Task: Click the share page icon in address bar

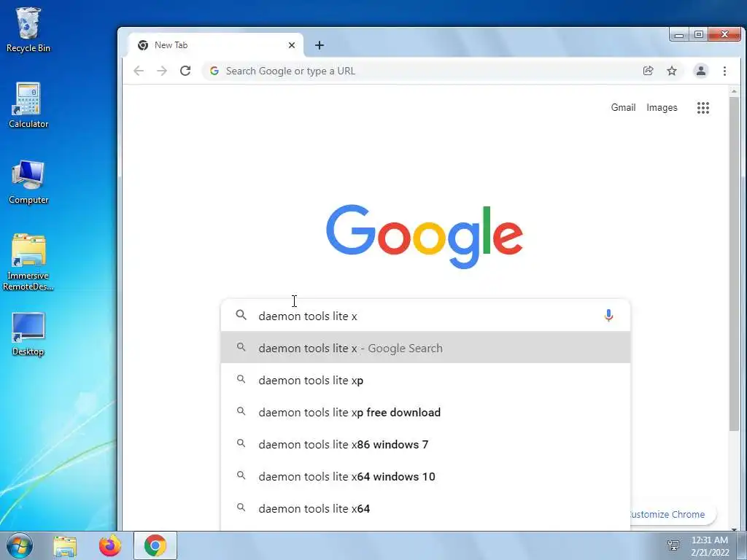Action: pyautogui.click(x=648, y=71)
